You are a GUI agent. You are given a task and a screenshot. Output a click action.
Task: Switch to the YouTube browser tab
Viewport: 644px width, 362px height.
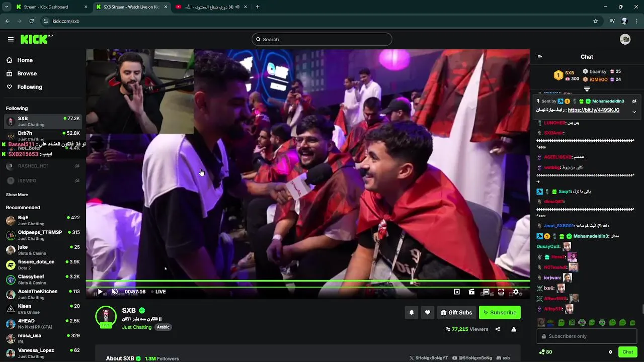click(210, 7)
